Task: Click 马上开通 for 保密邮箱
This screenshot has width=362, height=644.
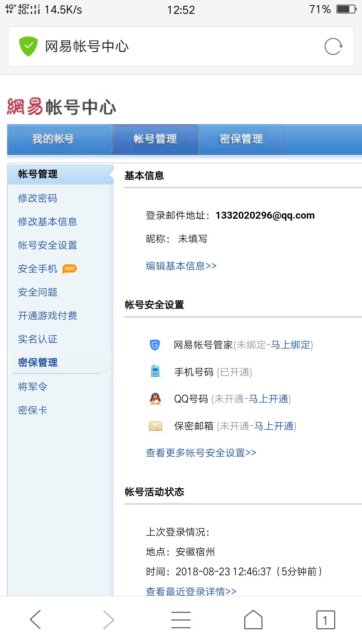Action: [274, 426]
